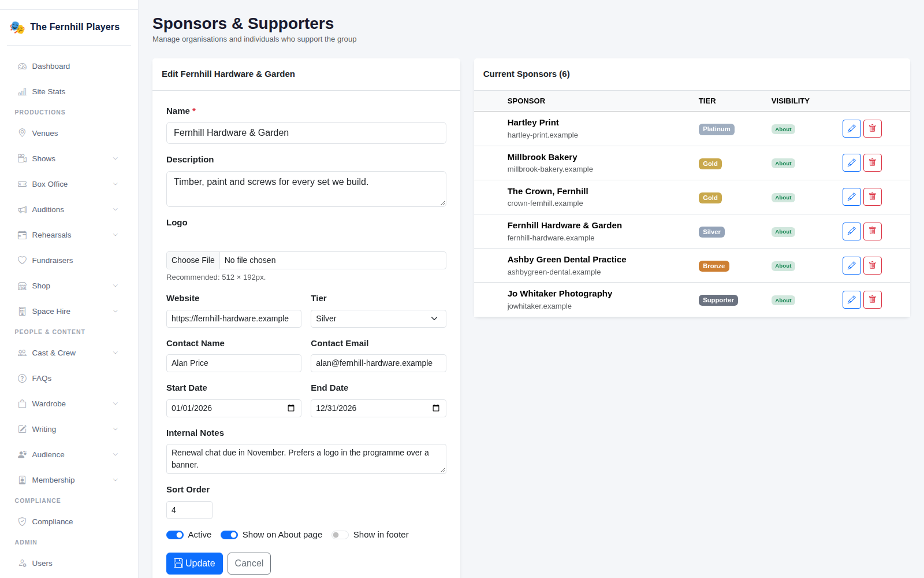This screenshot has width=924, height=578.
Task: Open calendar picker for End Date
Action: click(x=436, y=408)
